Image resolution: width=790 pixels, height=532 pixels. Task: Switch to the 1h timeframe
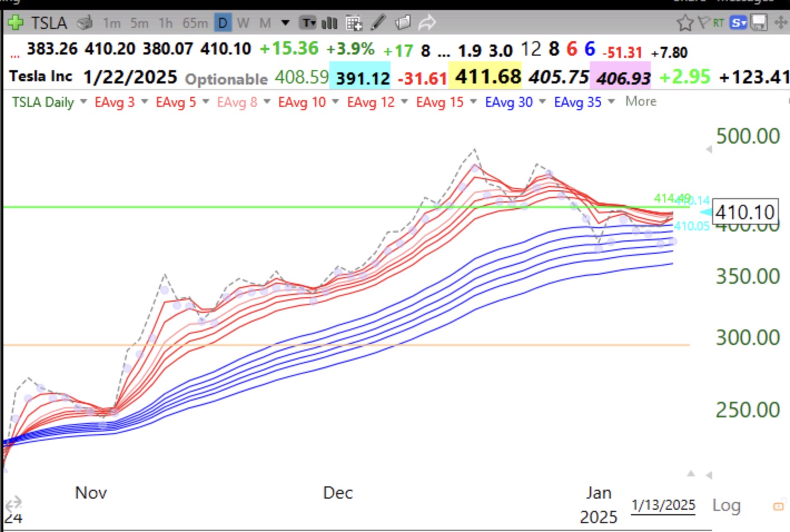166,23
